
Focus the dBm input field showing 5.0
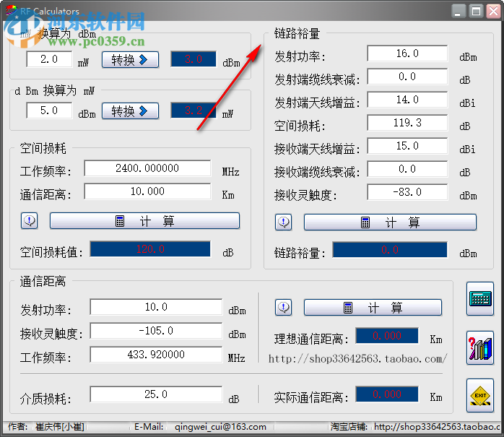pos(49,111)
